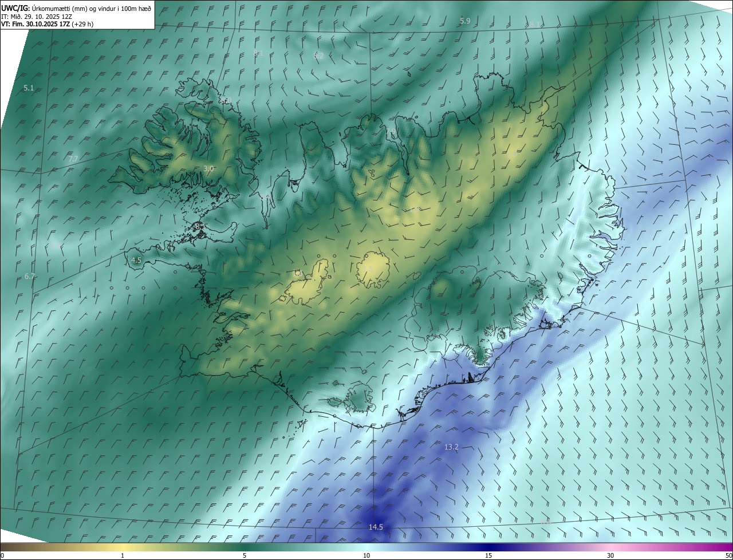Viewport: 733px width, 560px height.
Task: Click the 30 tick on the color scale
Action: click(610, 555)
